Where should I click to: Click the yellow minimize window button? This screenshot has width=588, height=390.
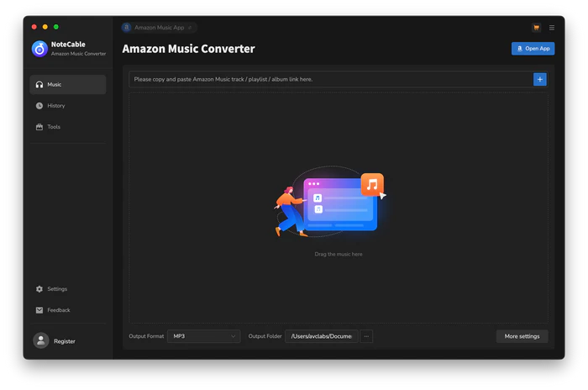coord(45,27)
